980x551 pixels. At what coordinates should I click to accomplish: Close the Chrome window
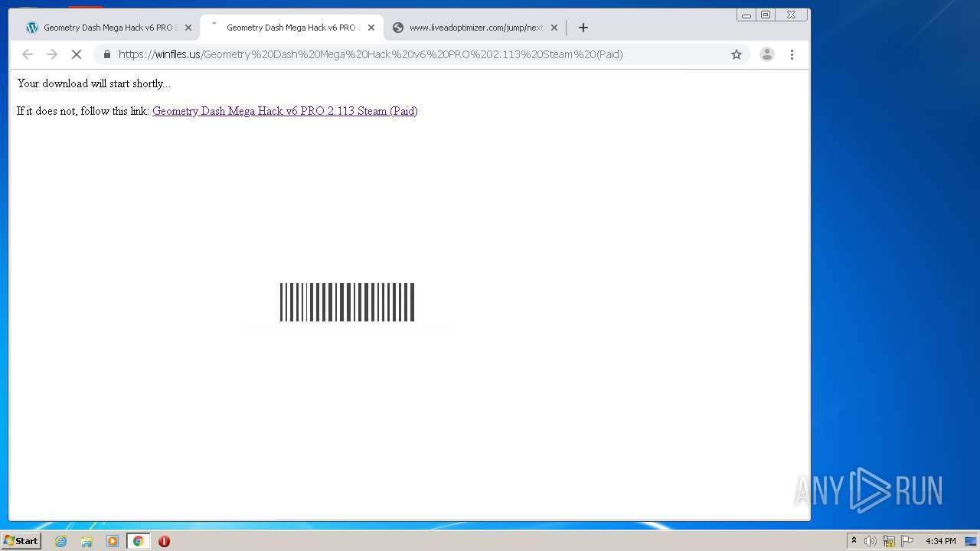point(792,15)
